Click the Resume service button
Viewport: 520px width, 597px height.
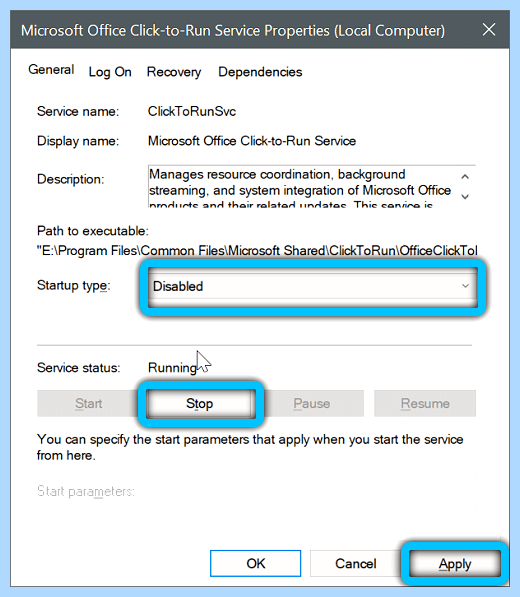point(425,404)
